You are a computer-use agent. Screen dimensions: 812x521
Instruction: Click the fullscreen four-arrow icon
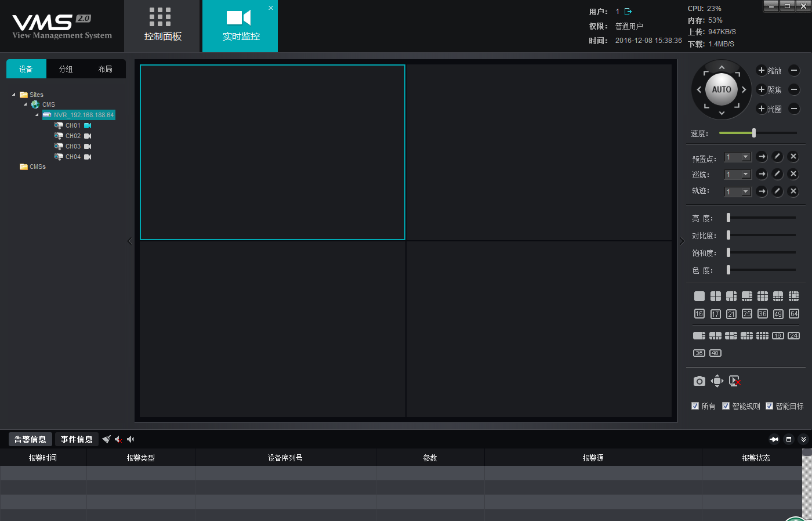pyautogui.click(x=717, y=381)
